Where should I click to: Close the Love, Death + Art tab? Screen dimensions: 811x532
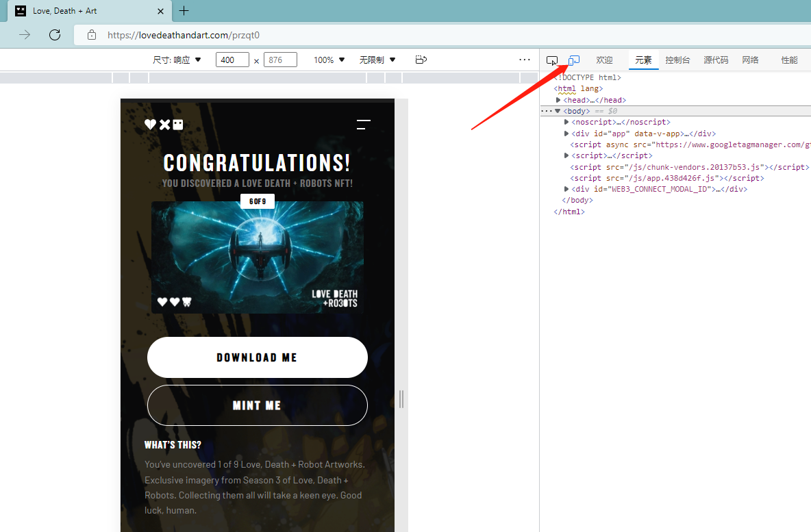[161, 11]
